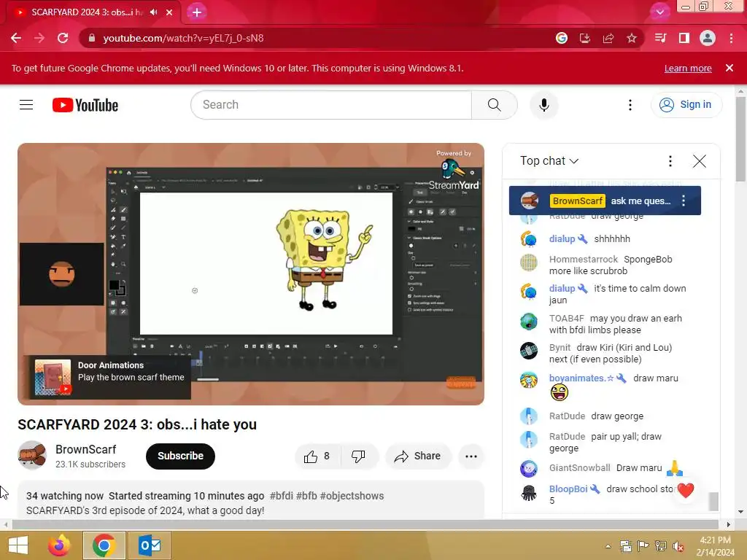747x560 pixels.
Task: Click the #objectshows hashtag
Action: click(352, 496)
